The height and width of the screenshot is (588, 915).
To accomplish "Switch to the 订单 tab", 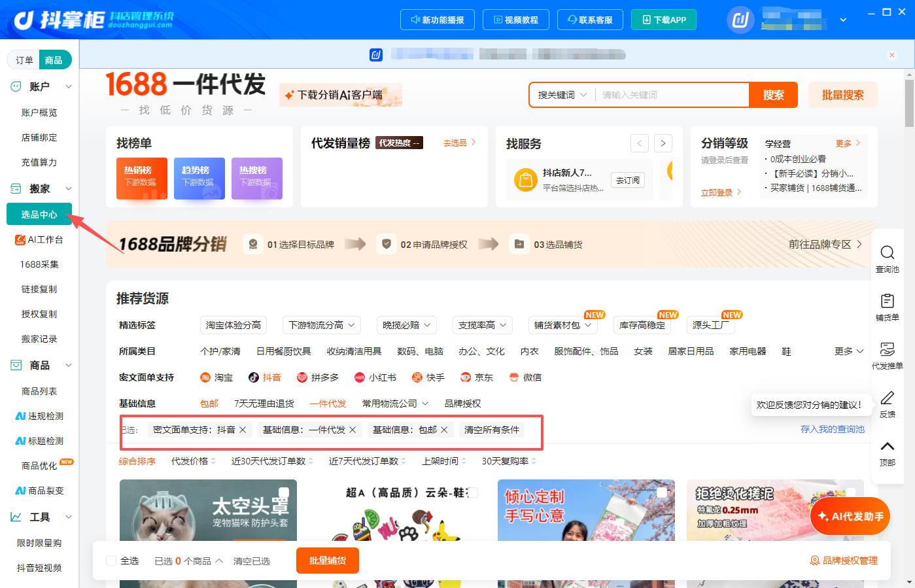I will [24, 60].
